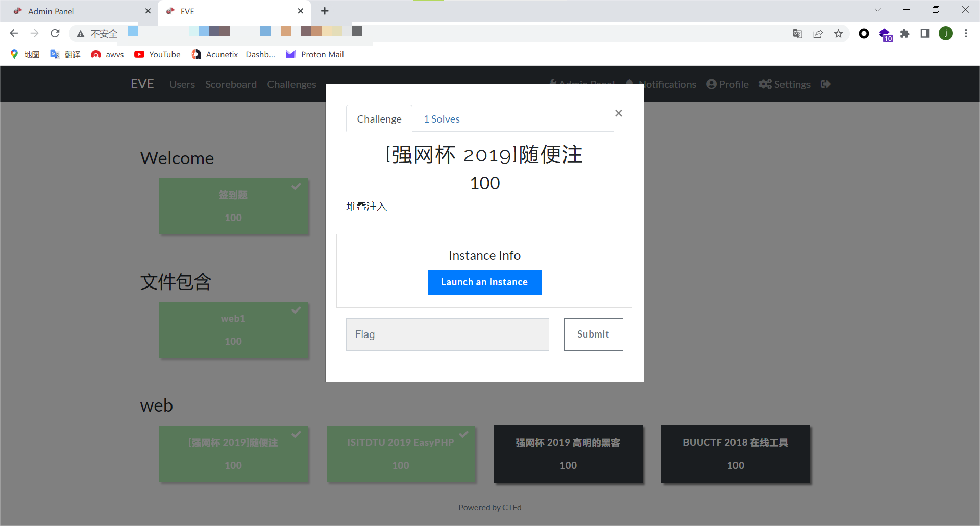The height and width of the screenshot is (526, 980).
Task: Toggle the browser side panel
Action: [x=925, y=34]
